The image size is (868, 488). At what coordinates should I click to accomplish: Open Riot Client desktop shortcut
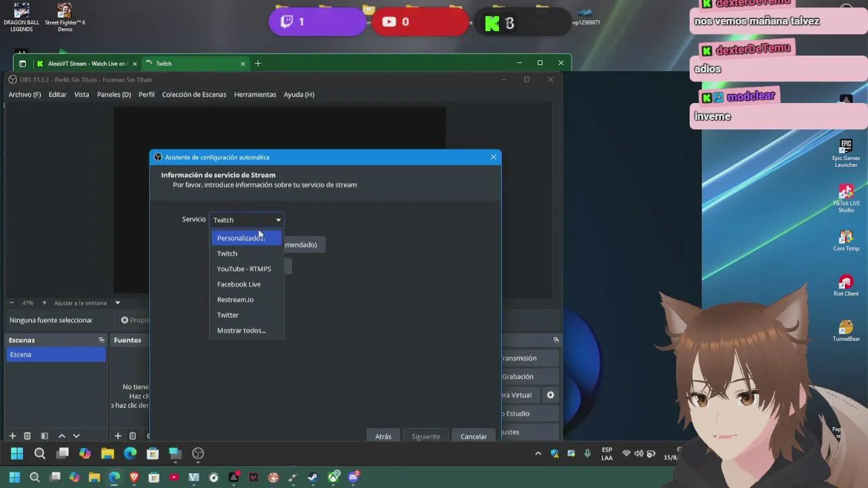846,286
